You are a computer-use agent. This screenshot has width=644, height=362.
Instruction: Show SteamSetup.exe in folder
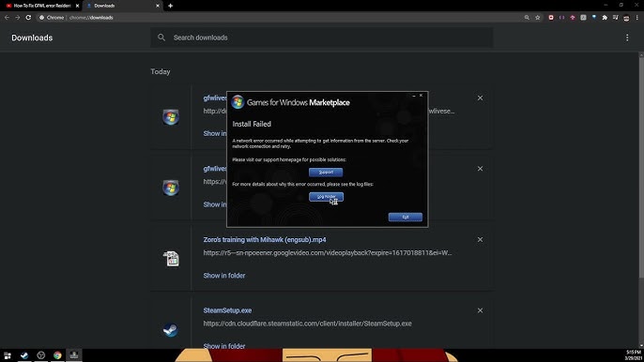(224, 346)
